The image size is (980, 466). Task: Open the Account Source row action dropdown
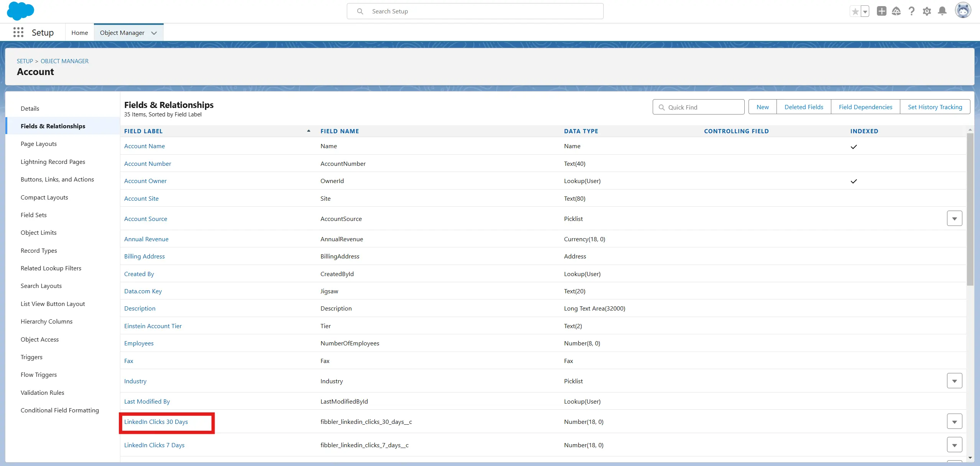[954, 219]
